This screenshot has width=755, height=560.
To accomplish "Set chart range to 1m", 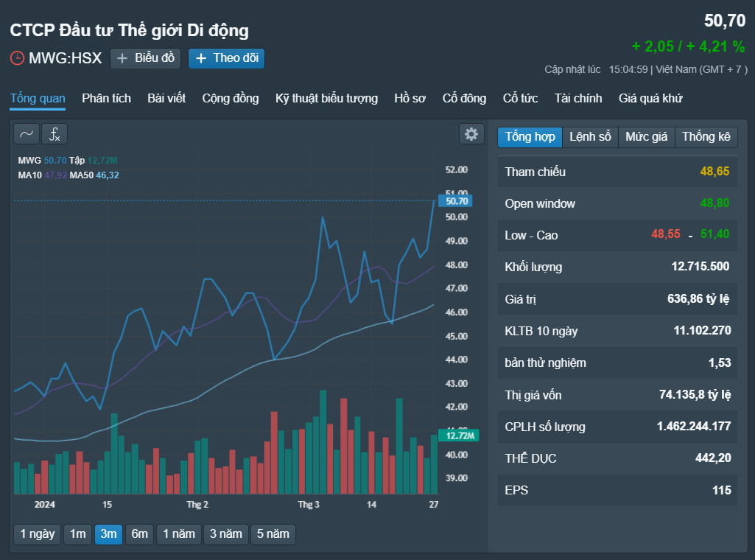I will [78, 534].
